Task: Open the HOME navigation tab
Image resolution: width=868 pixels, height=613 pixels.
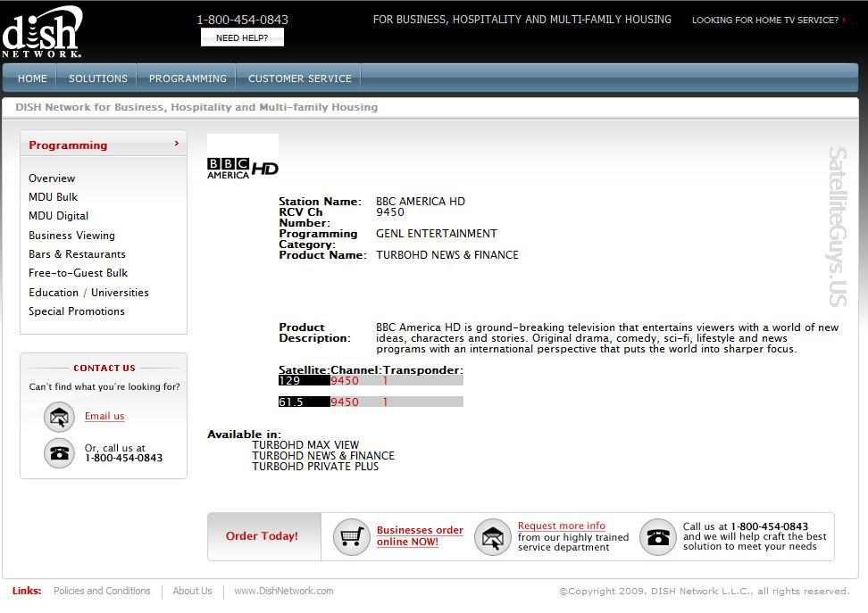Action: tap(32, 79)
